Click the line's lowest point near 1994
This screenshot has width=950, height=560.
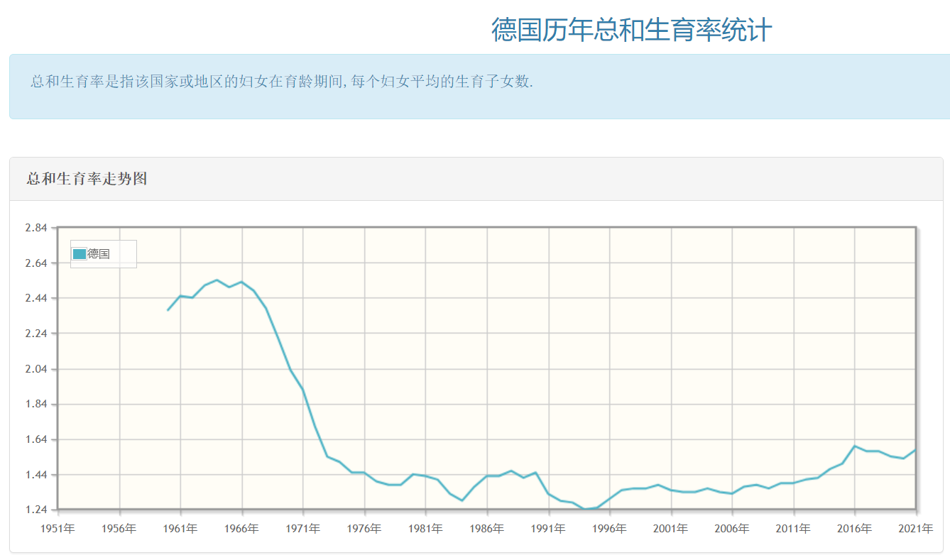[586, 509]
